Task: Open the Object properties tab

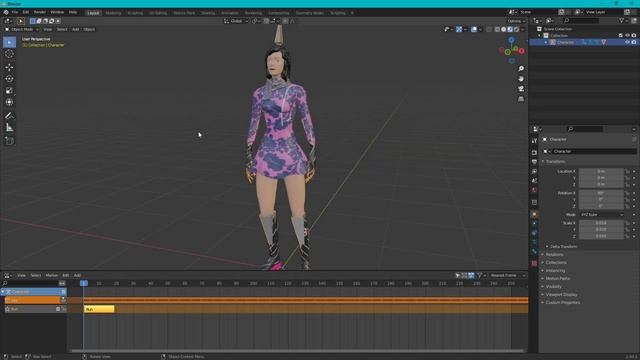Action: pos(534,214)
